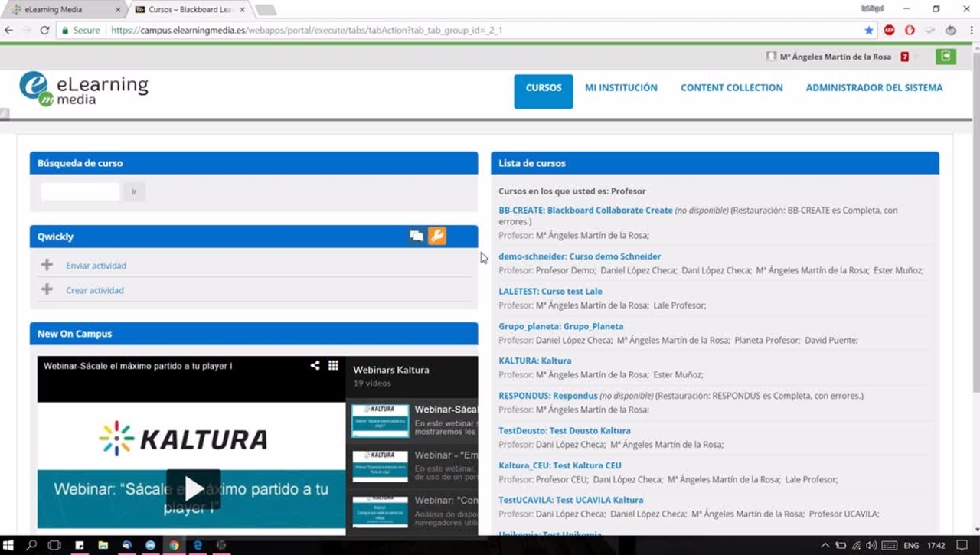Open Task View on the taskbar
The height and width of the screenshot is (555, 980).
(x=54, y=546)
